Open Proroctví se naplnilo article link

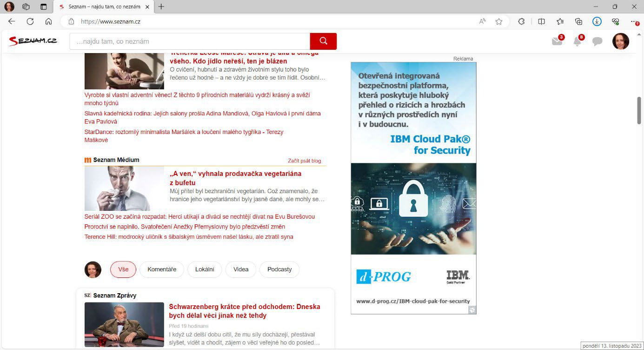click(x=185, y=227)
